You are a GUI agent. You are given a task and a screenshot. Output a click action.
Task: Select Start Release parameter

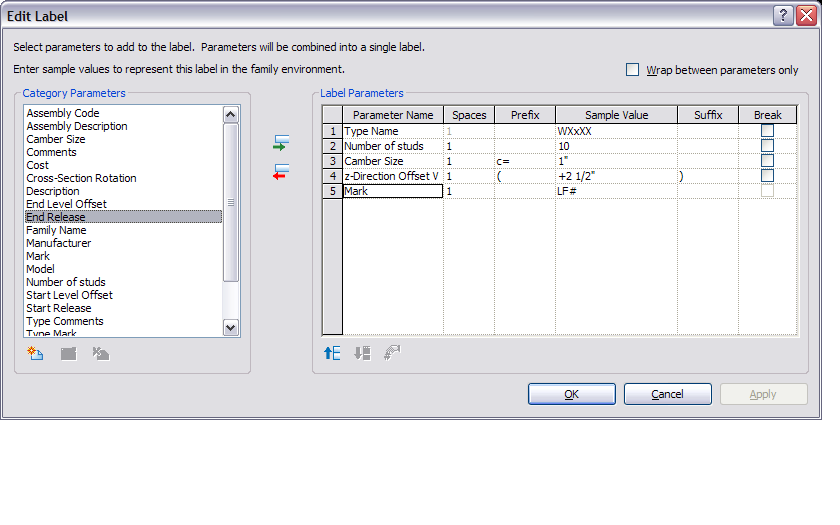[x=123, y=308]
